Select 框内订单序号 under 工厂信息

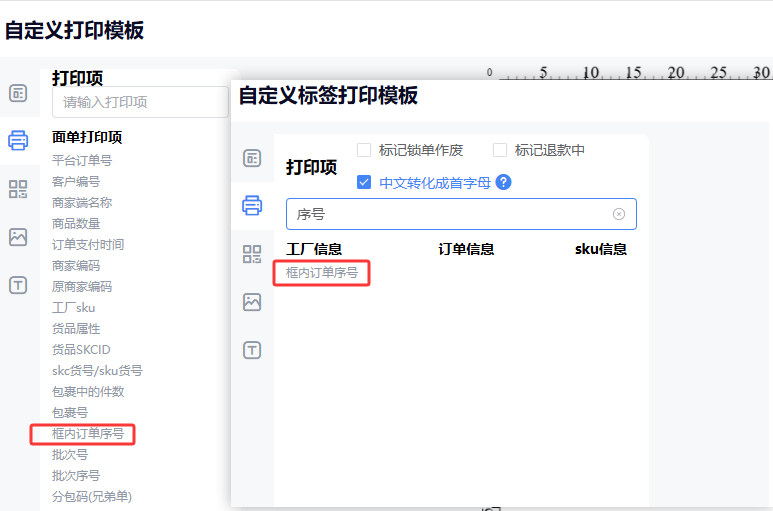tap(322, 273)
